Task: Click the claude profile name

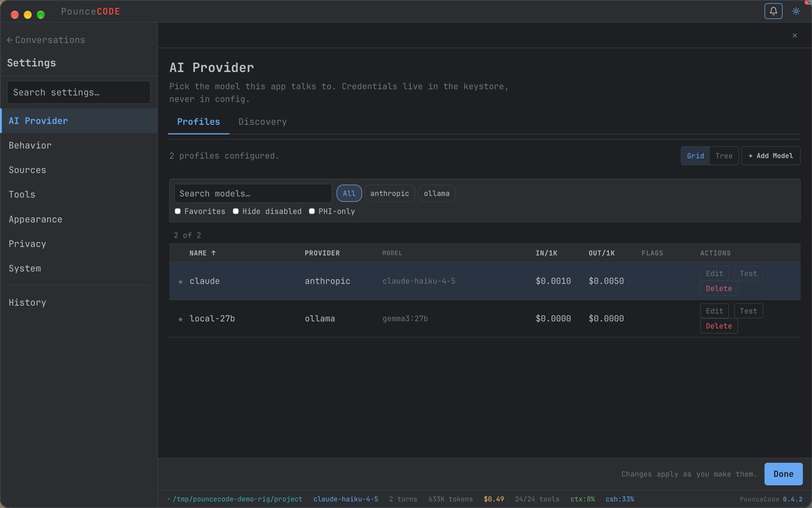Action: pos(205,281)
